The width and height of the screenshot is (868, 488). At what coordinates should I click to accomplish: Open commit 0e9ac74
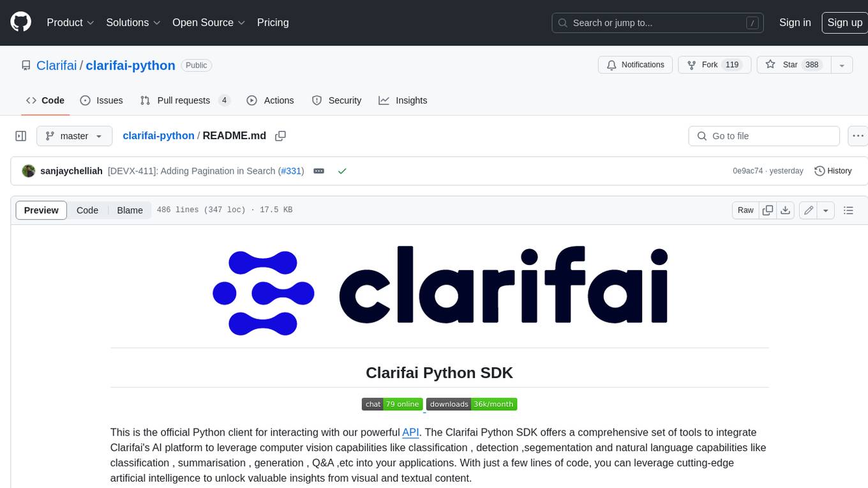coord(748,171)
